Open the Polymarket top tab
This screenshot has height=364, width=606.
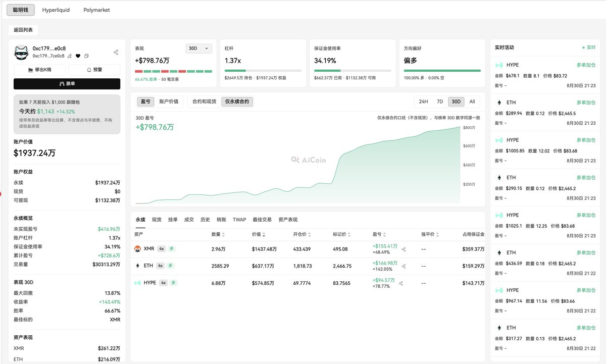tap(96, 10)
